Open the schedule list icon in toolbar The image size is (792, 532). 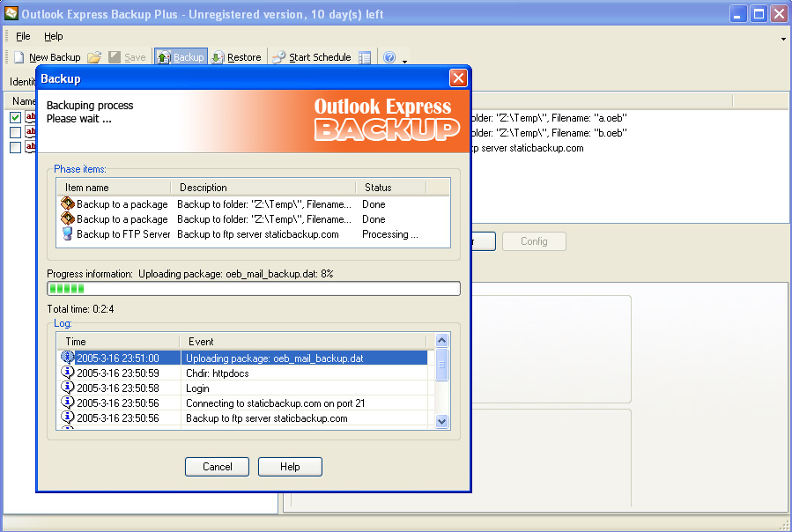[x=364, y=57]
